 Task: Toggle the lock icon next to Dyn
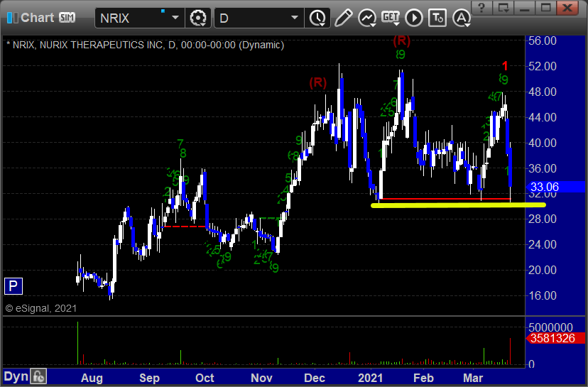click(38, 376)
